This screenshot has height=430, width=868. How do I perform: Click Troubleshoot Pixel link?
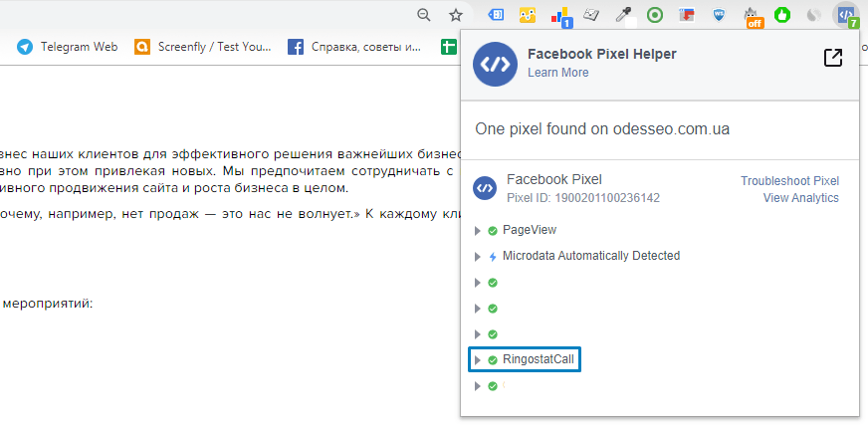point(790,181)
